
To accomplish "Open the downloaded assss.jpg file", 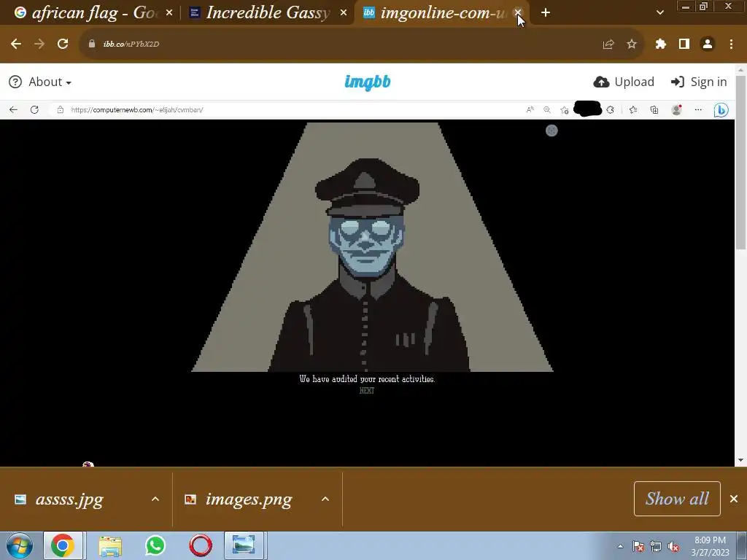I will pos(69,499).
